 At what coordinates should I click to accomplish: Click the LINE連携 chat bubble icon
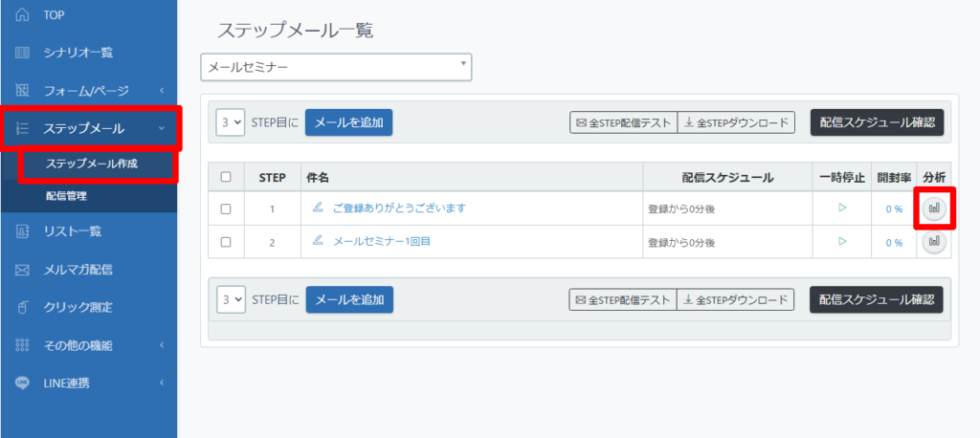(x=22, y=383)
